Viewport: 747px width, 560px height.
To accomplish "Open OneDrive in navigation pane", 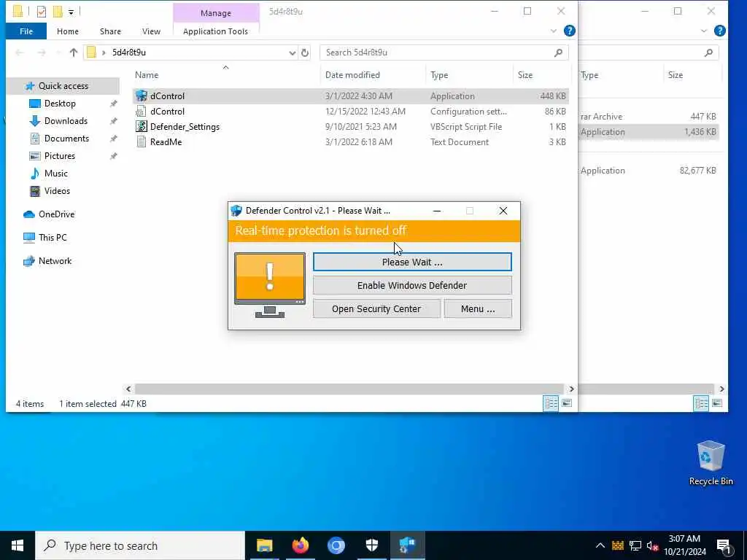I will tap(56, 214).
